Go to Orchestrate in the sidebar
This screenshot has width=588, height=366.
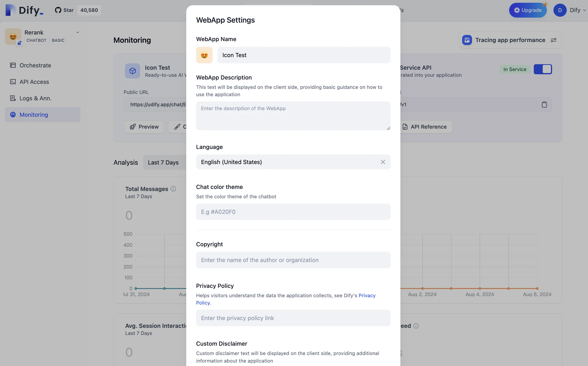pyautogui.click(x=35, y=65)
